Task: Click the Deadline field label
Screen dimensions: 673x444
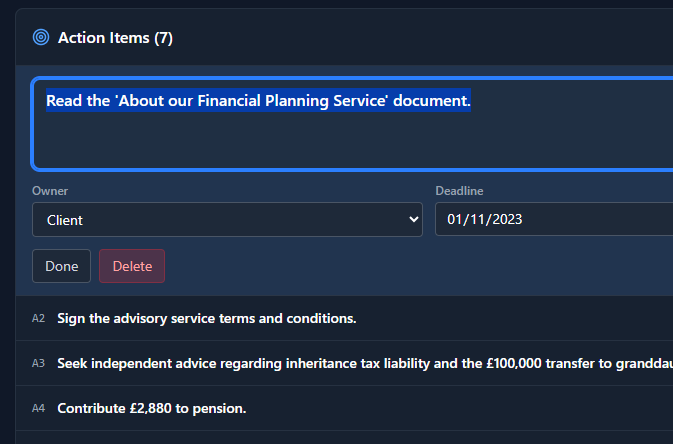Action: (459, 191)
